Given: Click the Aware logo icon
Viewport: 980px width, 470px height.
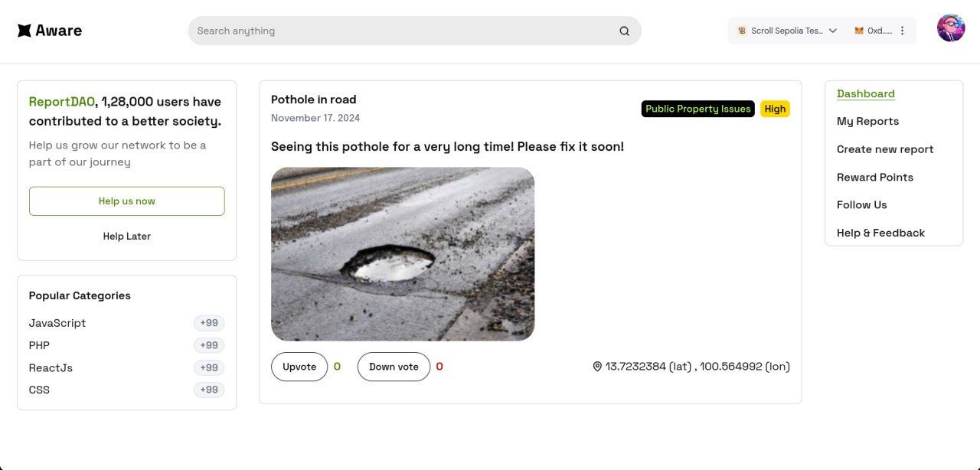Looking at the screenshot, I should [x=24, y=31].
